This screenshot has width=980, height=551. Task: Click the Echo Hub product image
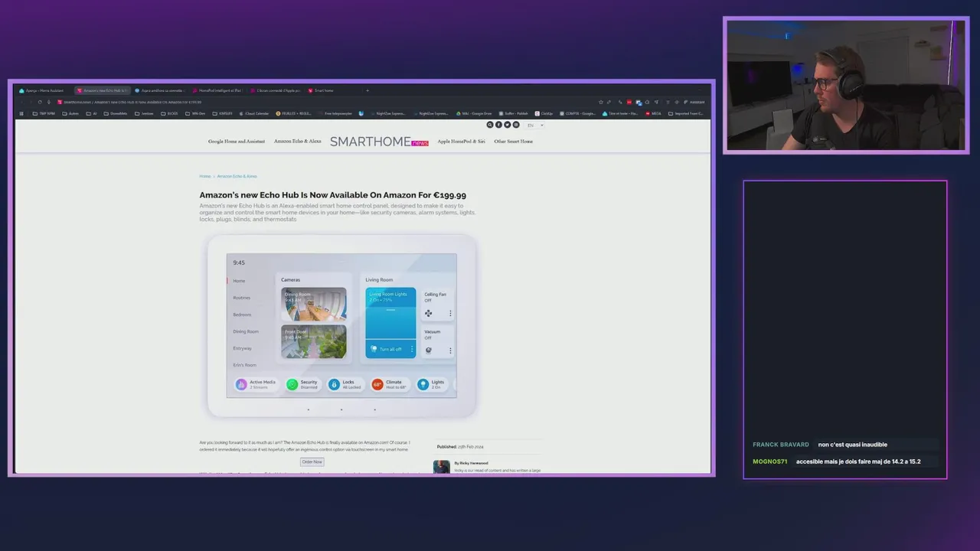tap(341, 327)
